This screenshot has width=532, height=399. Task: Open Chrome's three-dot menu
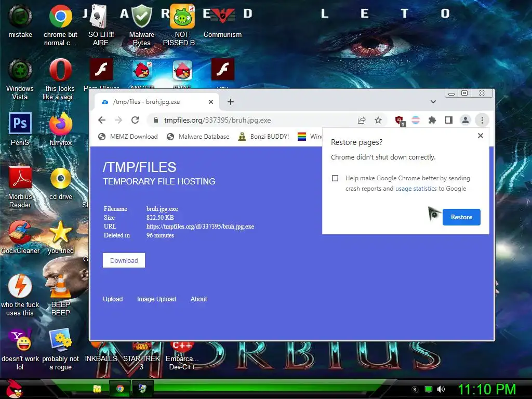pyautogui.click(x=482, y=120)
